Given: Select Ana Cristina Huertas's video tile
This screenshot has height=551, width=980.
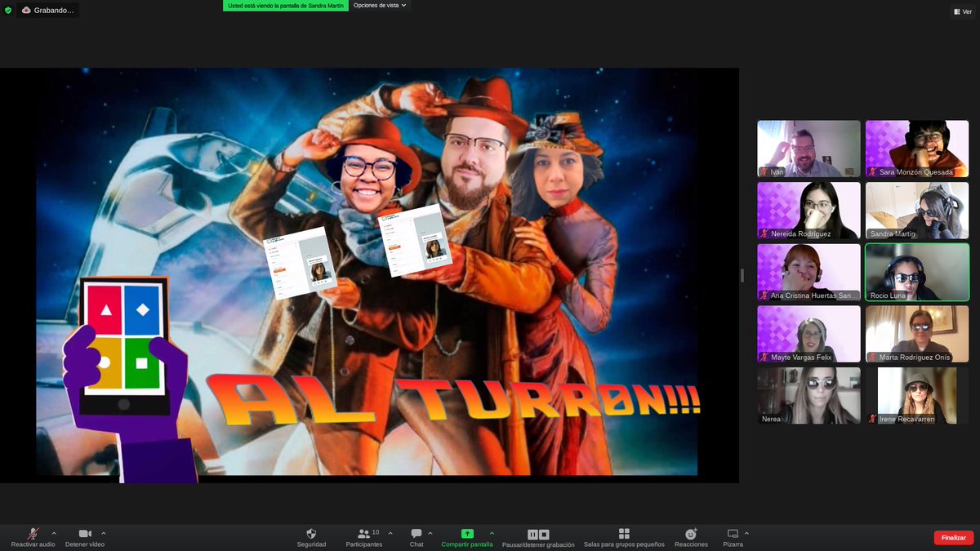Looking at the screenshot, I should tap(808, 272).
